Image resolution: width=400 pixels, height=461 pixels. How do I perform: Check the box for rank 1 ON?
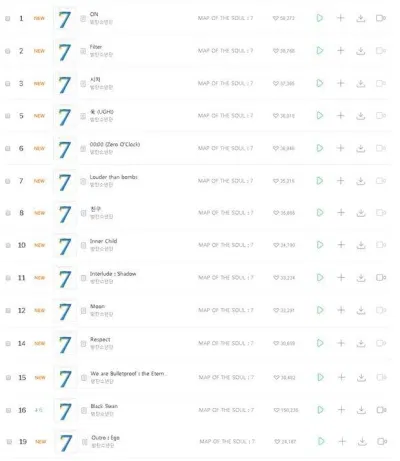pyautogui.click(x=8, y=18)
